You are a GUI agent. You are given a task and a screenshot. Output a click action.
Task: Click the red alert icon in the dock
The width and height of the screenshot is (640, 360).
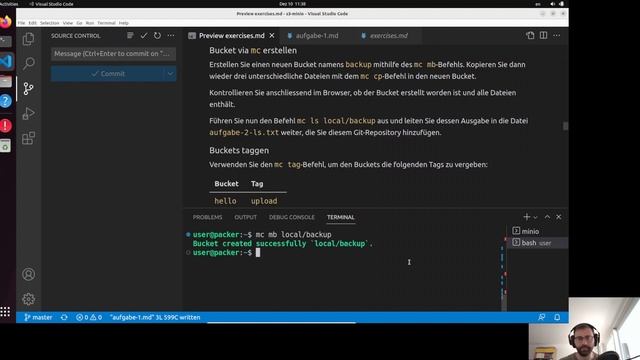click(6, 125)
